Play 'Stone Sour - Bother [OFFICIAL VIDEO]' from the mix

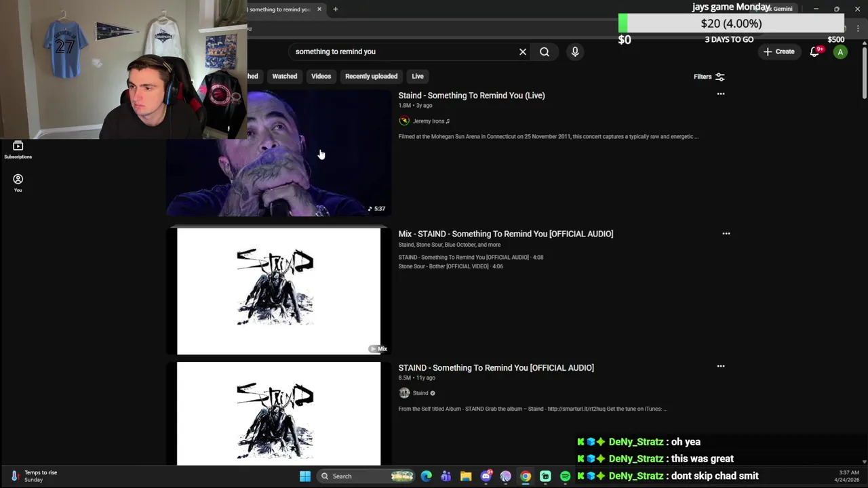pos(450,266)
